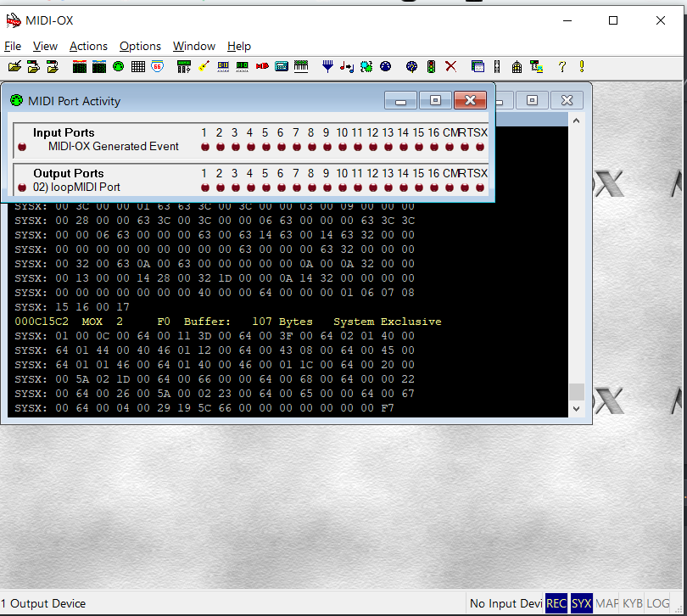Click the red X toolbar icon

[x=450, y=67]
